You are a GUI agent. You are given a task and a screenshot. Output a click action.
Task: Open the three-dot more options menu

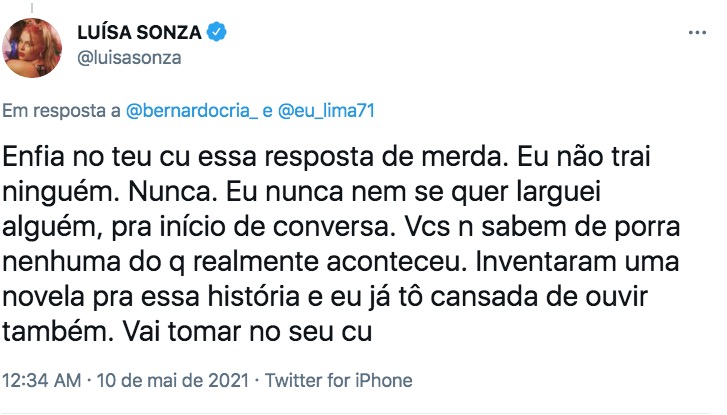coord(696,33)
